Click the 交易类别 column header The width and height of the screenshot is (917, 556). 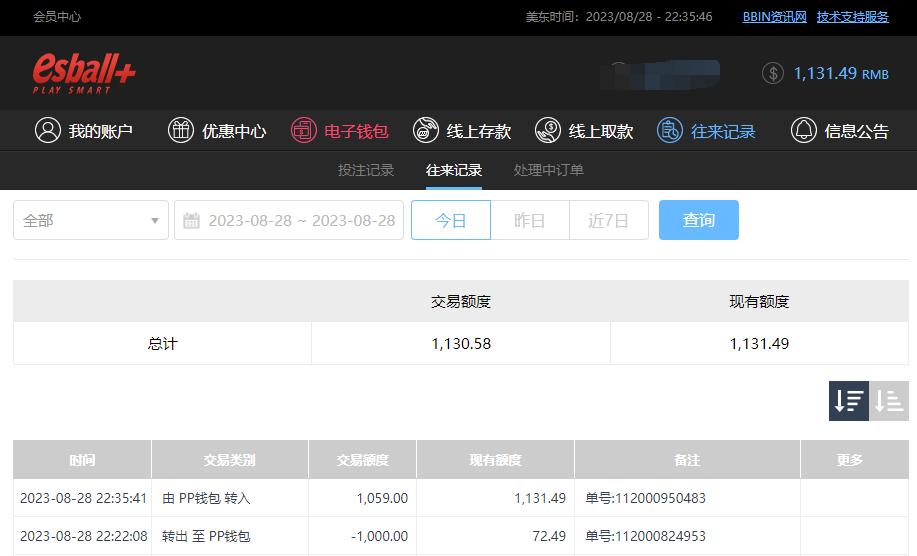point(230,460)
